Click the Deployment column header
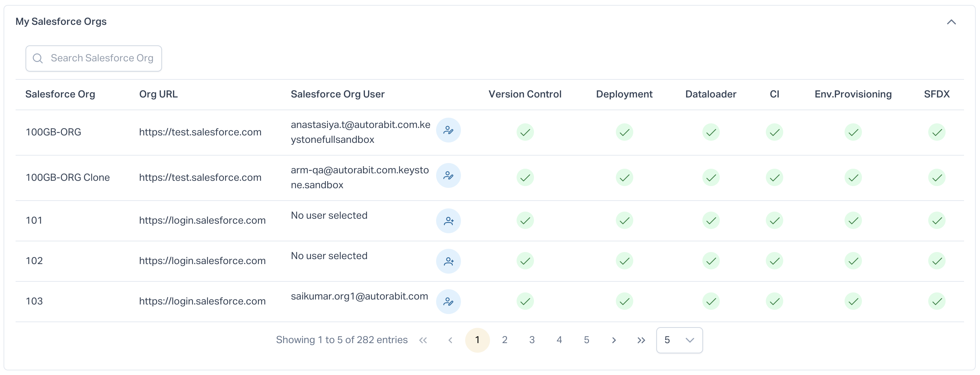Image resolution: width=980 pixels, height=375 pixels. pyautogui.click(x=624, y=94)
